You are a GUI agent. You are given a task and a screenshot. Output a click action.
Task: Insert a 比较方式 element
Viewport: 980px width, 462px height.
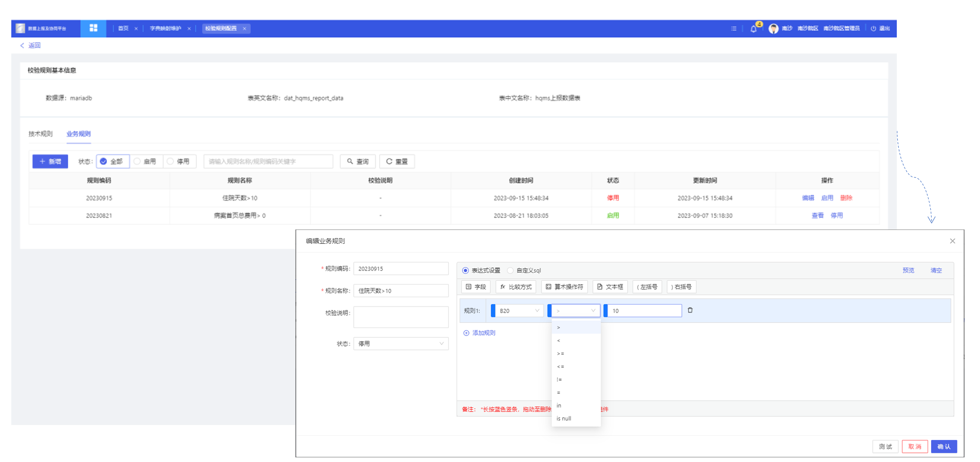click(516, 287)
